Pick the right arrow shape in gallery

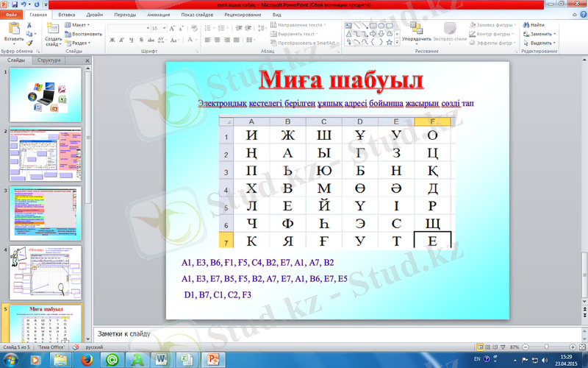tap(373, 34)
